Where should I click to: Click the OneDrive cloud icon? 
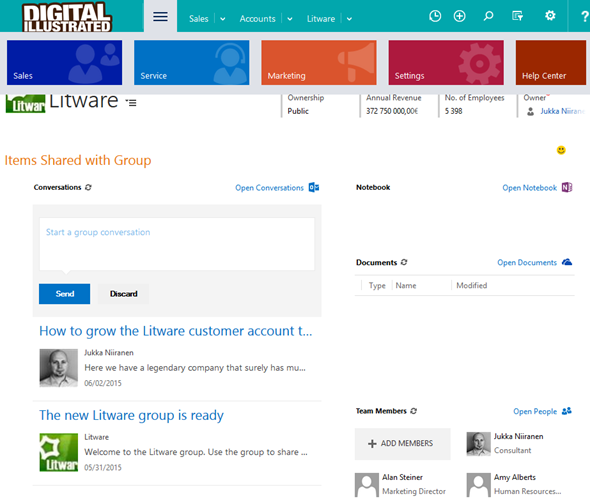567,262
